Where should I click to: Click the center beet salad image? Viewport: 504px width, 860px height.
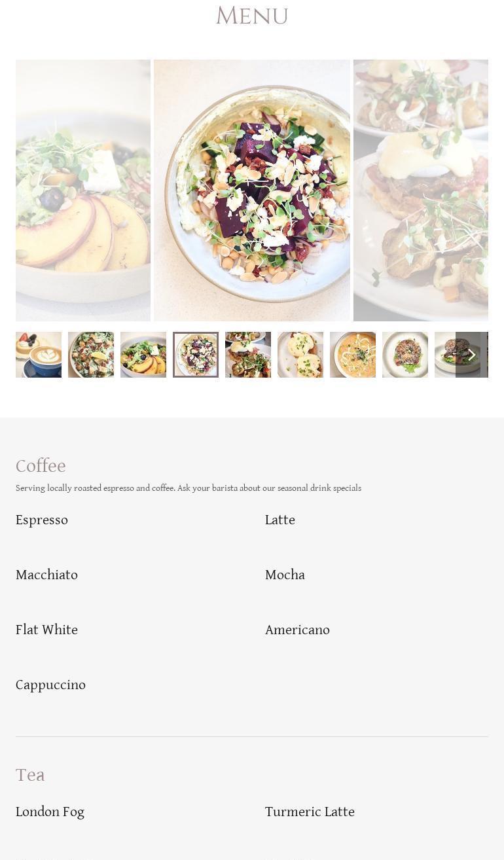click(252, 190)
